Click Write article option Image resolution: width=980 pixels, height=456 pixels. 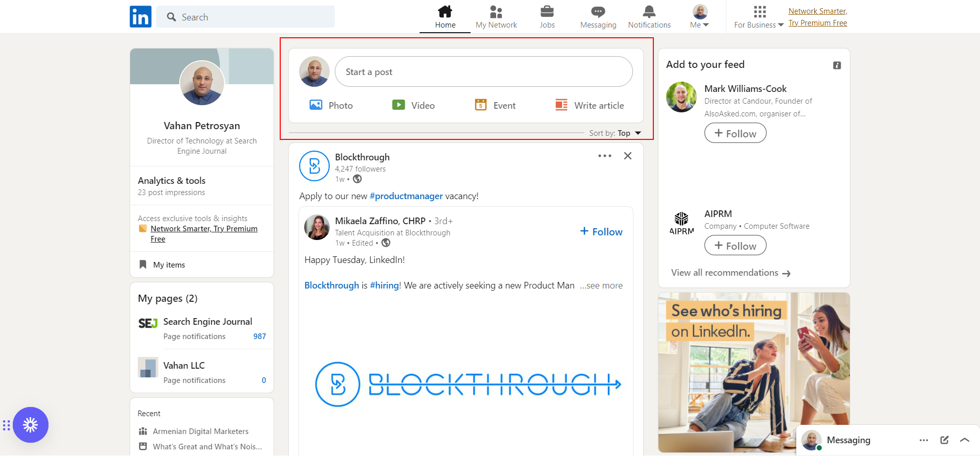pyautogui.click(x=590, y=105)
